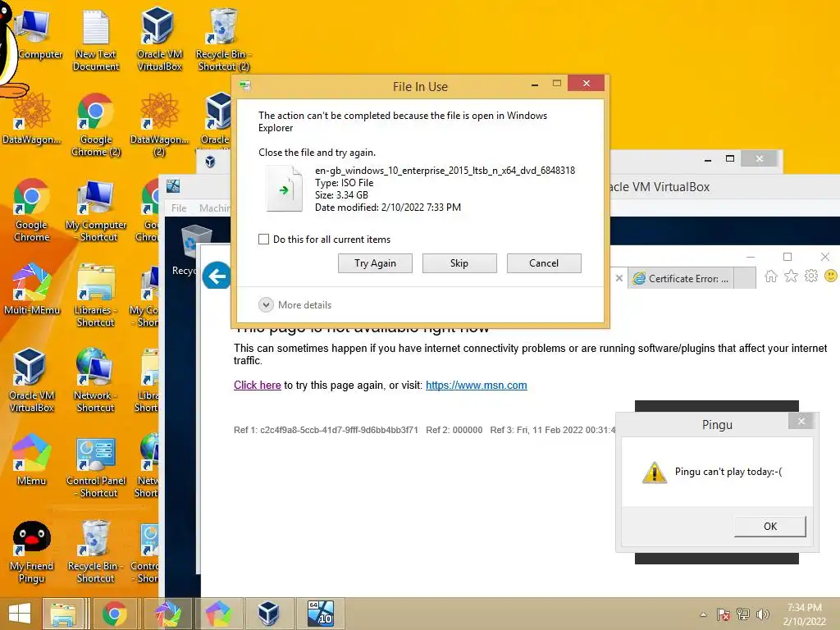Viewport: 840px width, 630px height.
Task: Select the Certificate Error browser tab
Action: (681, 279)
